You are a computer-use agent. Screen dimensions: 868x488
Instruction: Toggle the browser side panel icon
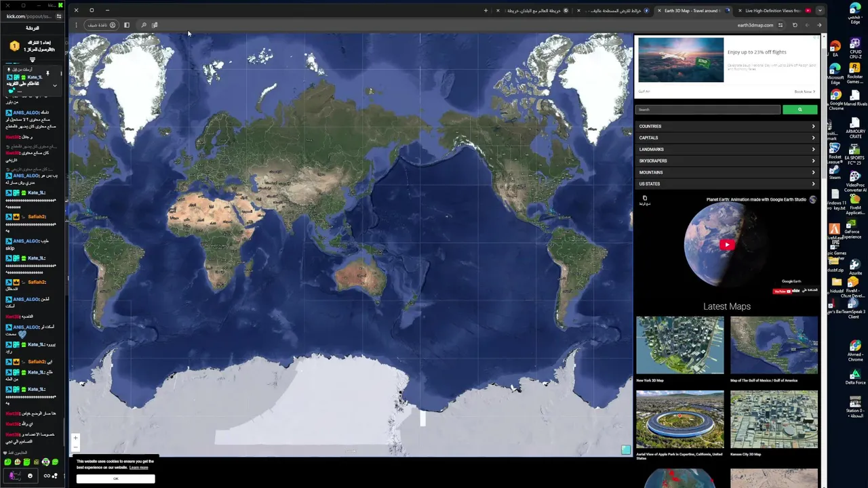pos(126,25)
